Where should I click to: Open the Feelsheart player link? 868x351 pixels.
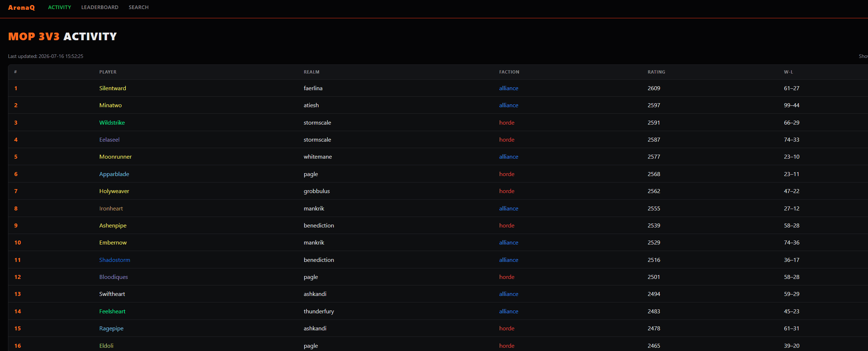pos(112,312)
